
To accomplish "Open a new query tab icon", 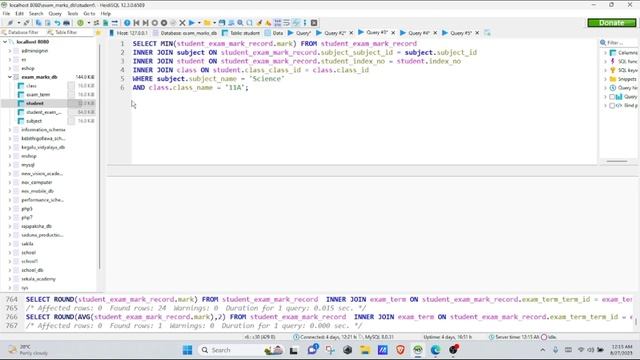I will [487, 33].
